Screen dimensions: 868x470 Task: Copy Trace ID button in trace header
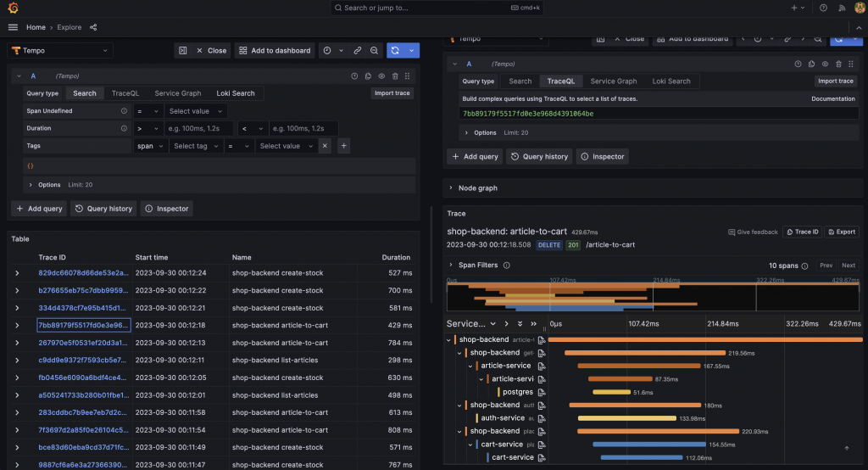coord(802,232)
